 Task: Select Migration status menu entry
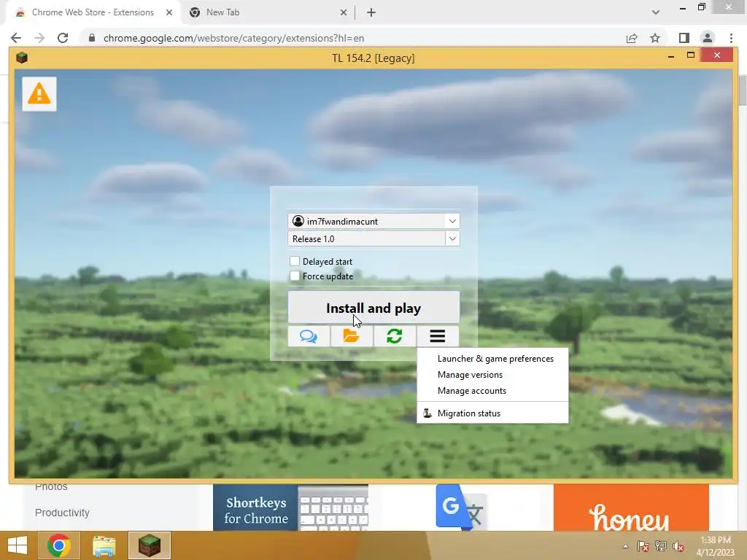(x=492, y=413)
